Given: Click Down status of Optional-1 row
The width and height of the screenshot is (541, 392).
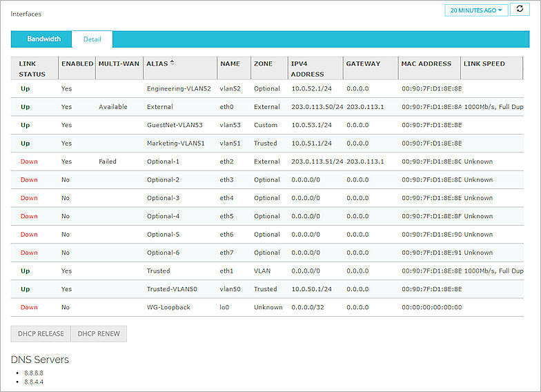Looking at the screenshot, I should point(29,161).
